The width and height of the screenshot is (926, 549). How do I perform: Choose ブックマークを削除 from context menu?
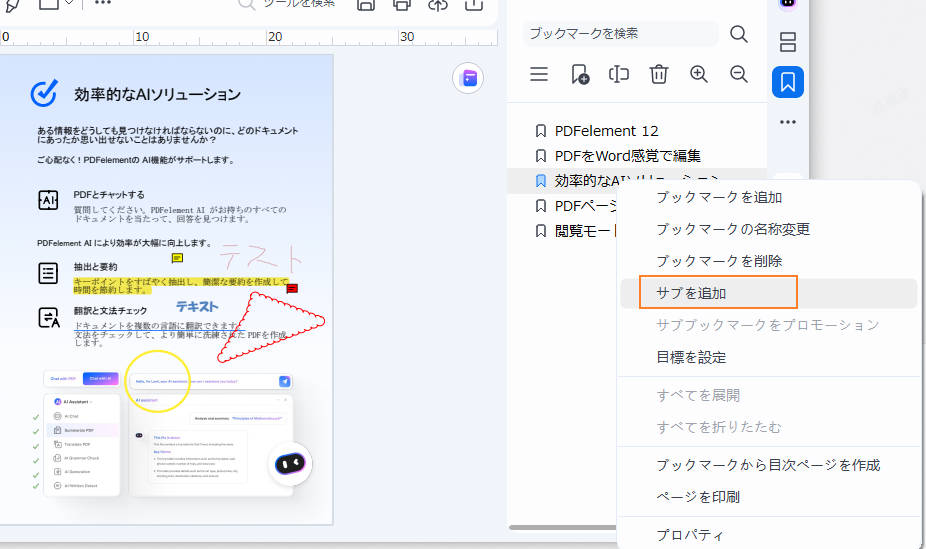(x=719, y=261)
